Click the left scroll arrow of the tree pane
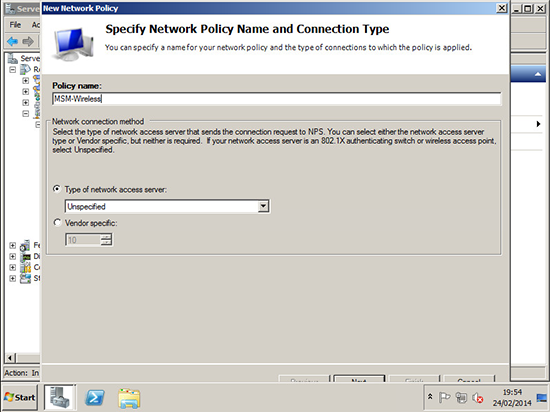Image resolution: width=550 pixels, height=412 pixels. coord(10,358)
